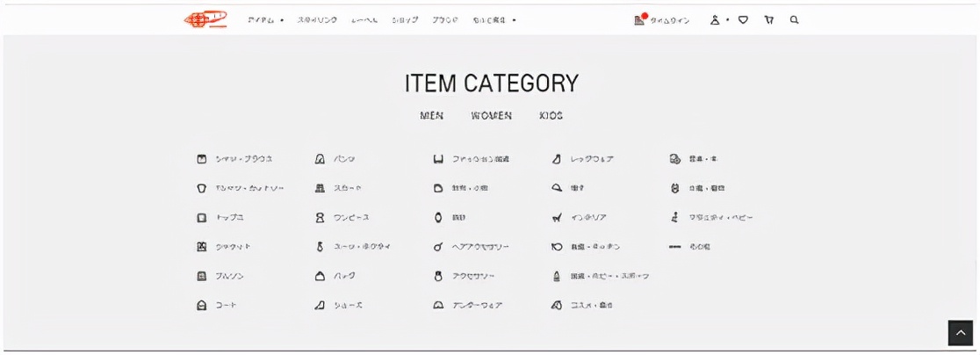This screenshot has height=355, width=980.
Task: Open the shopping cart icon
Action: [x=768, y=19]
